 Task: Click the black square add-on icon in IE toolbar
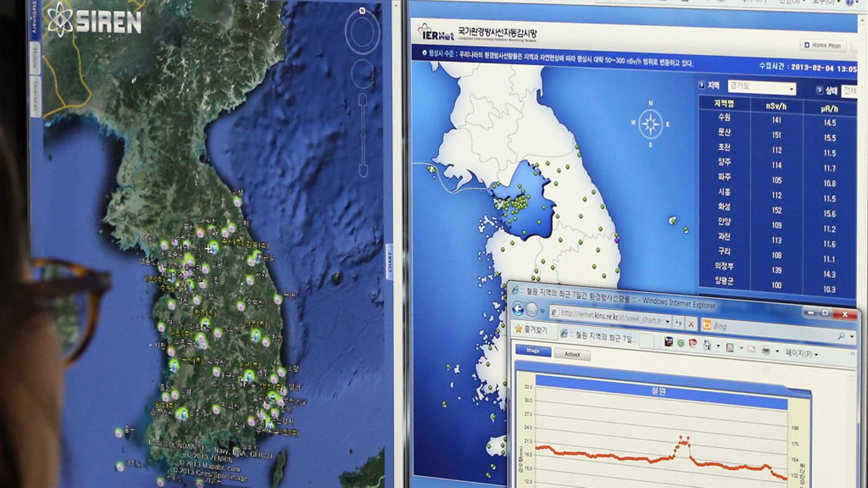click(669, 342)
